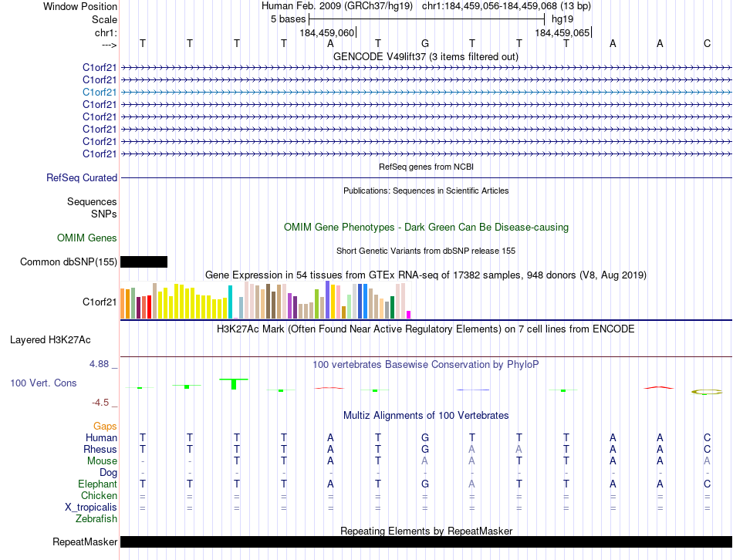Select the Elephant species row label
733x560 pixels.
pos(97,484)
